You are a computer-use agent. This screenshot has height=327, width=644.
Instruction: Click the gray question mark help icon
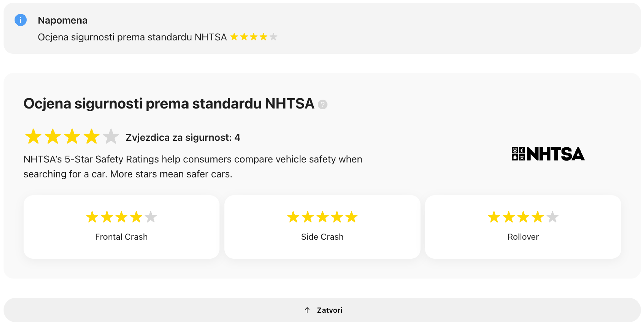point(323,104)
